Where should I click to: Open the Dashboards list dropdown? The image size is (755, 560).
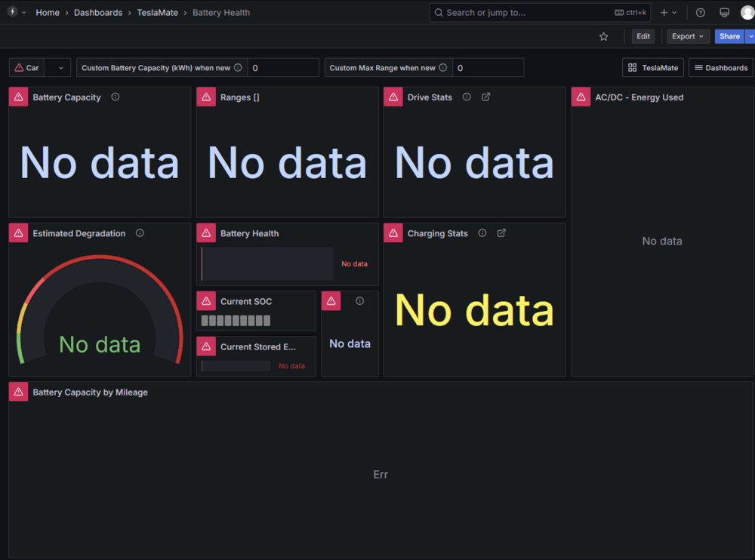pyautogui.click(x=721, y=68)
